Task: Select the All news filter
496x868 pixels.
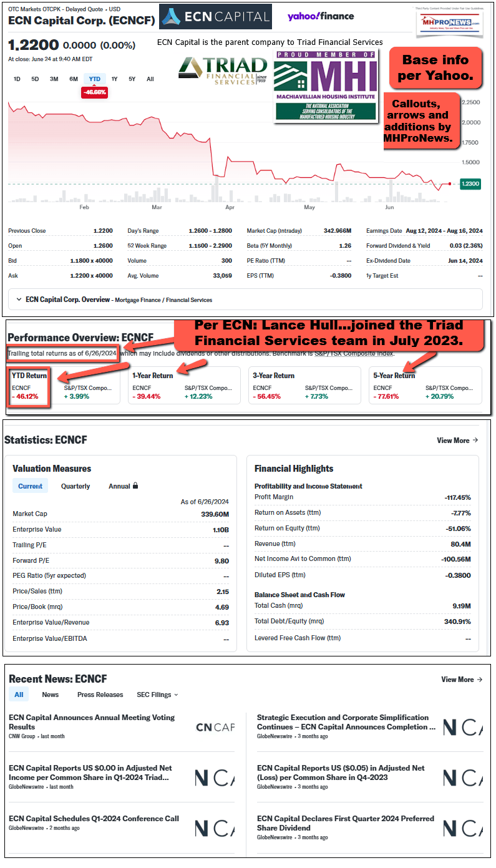Action: pos(19,695)
